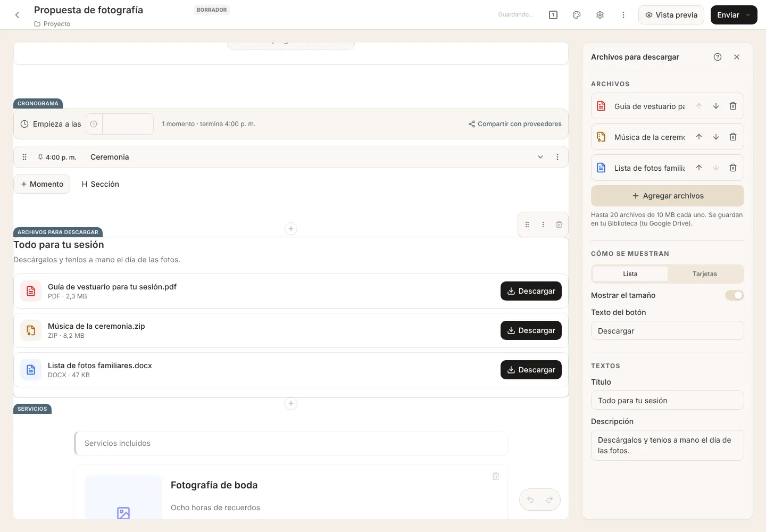Grab the Ceremonia row drag handle

[24, 157]
